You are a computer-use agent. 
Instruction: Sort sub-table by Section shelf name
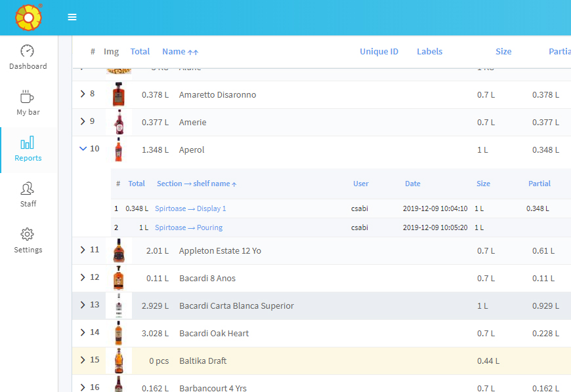(x=197, y=184)
